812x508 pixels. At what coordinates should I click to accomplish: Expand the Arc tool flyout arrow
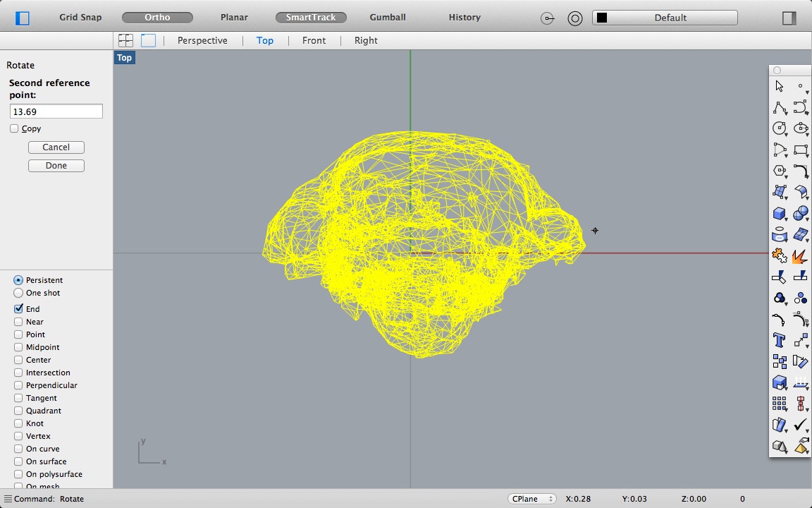[x=786, y=155]
